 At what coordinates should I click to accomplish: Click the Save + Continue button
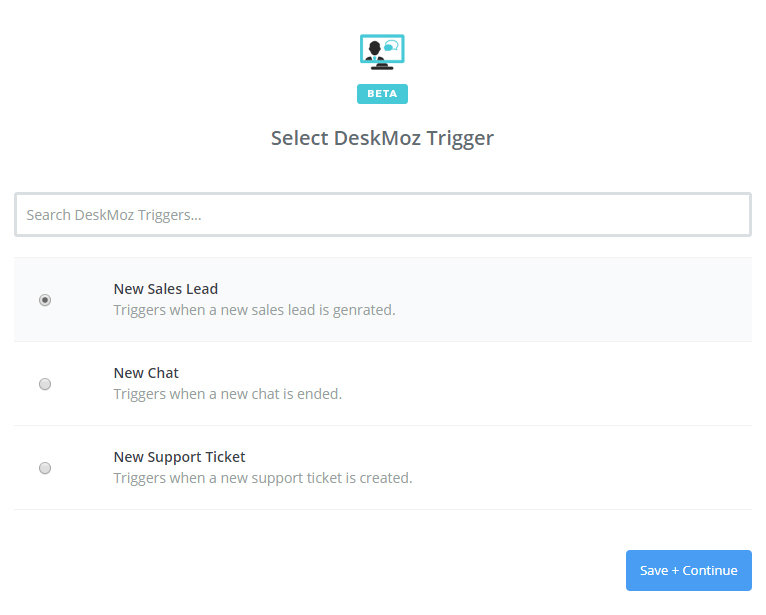point(689,571)
